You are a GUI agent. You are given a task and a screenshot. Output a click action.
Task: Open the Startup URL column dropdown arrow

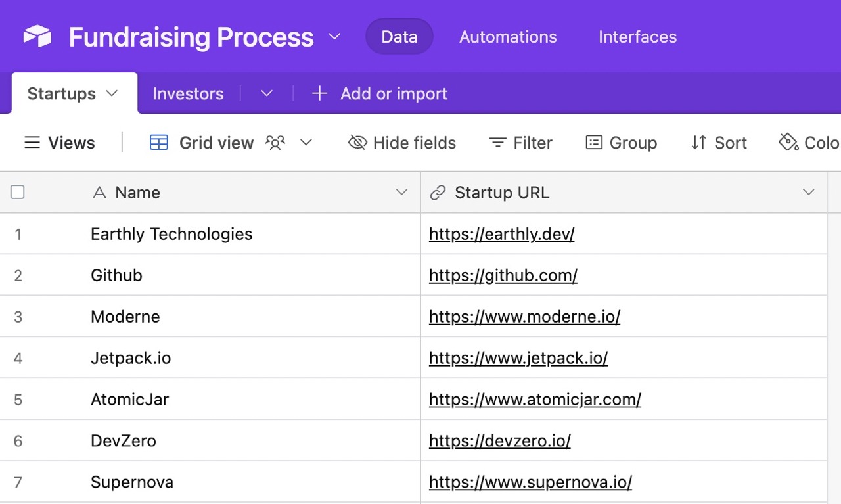pos(808,192)
